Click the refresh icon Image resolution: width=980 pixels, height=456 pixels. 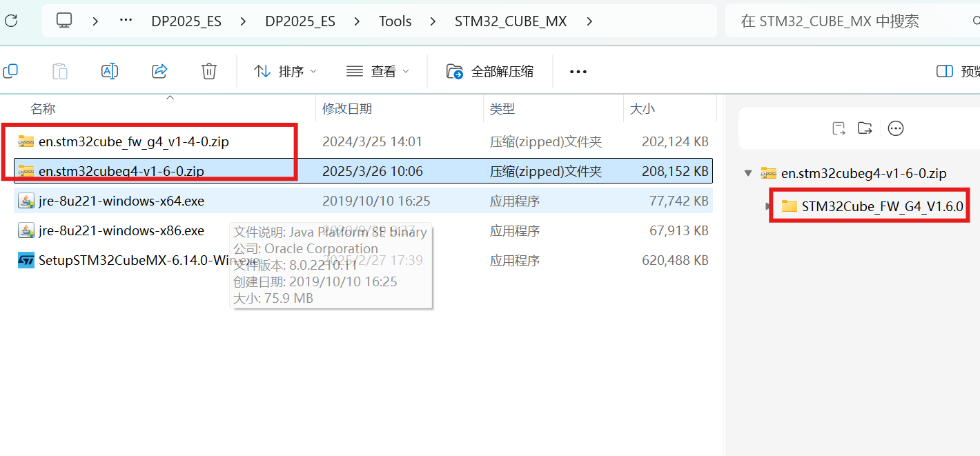[10, 21]
